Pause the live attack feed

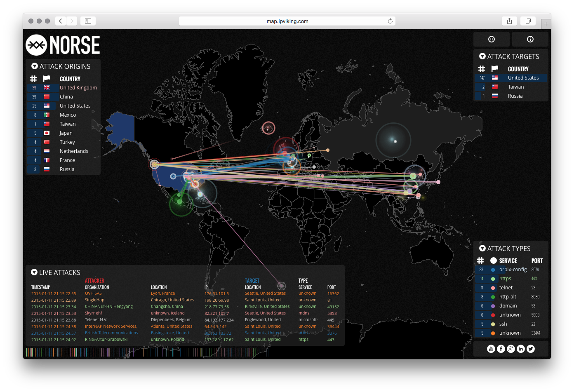coord(491,39)
